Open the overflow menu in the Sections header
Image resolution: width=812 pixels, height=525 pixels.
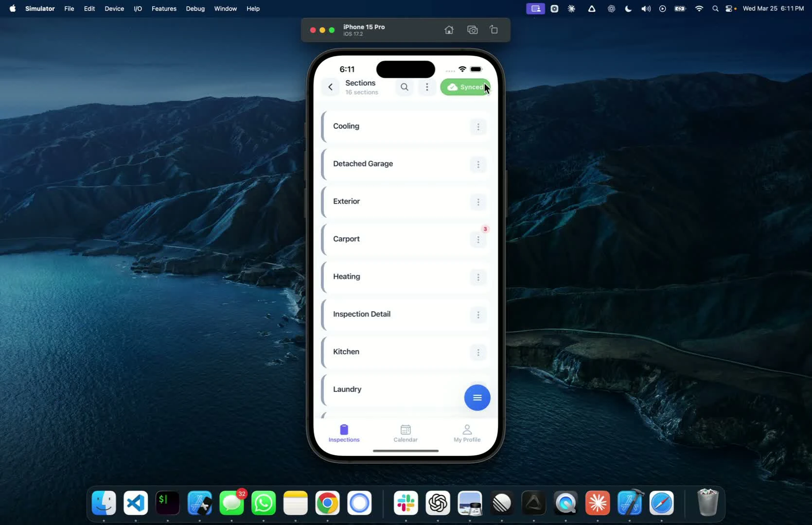(x=427, y=87)
